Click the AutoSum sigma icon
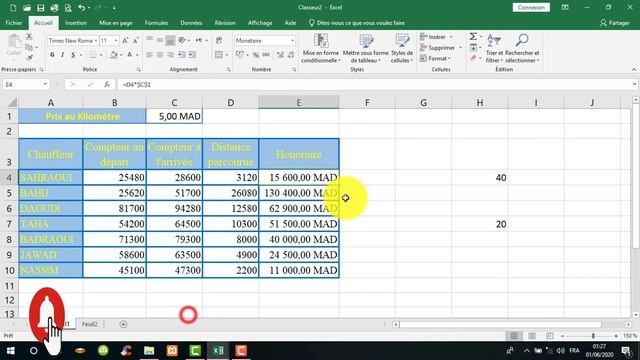Screen dimensions: 640x360 [x=473, y=37]
